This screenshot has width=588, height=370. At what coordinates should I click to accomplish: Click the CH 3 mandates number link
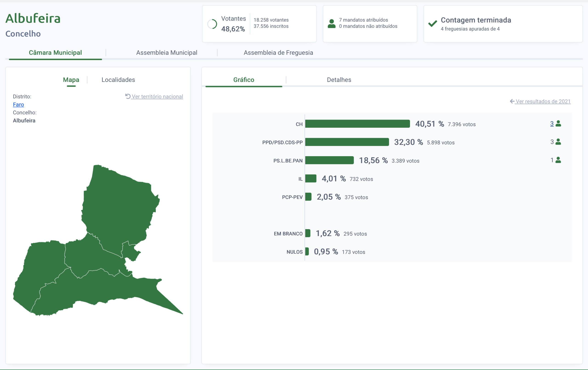coord(552,124)
